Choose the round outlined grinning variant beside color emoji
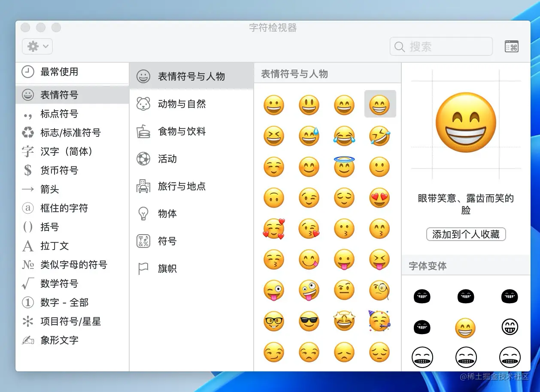This screenshot has height=392, width=540. tap(510, 328)
